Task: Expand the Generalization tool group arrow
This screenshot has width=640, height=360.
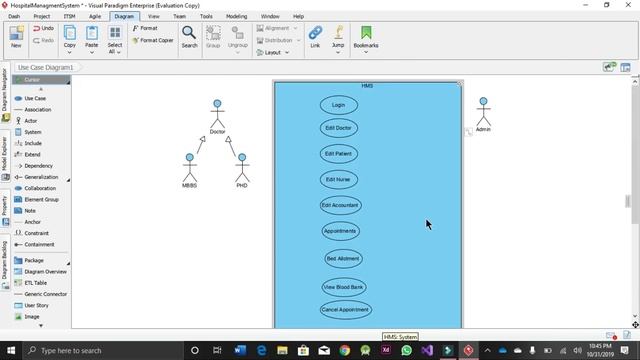Action: point(68,180)
